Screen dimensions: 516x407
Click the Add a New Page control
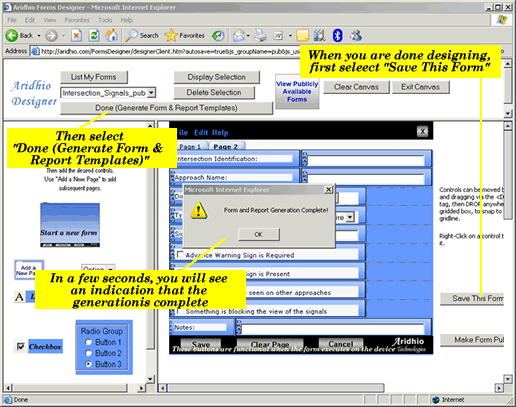pyautogui.click(x=29, y=269)
